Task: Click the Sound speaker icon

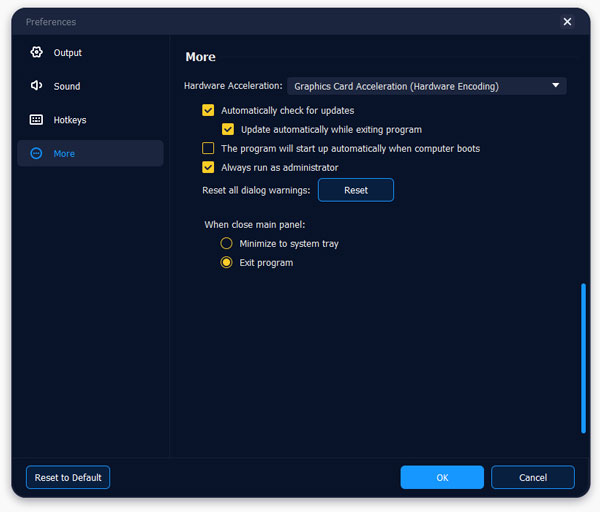Action: click(x=37, y=86)
